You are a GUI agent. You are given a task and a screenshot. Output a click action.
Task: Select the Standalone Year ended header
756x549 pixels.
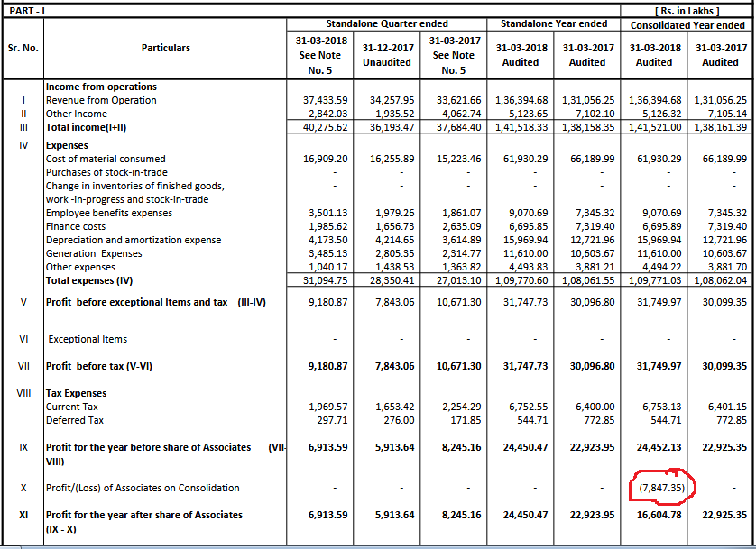click(554, 23)
